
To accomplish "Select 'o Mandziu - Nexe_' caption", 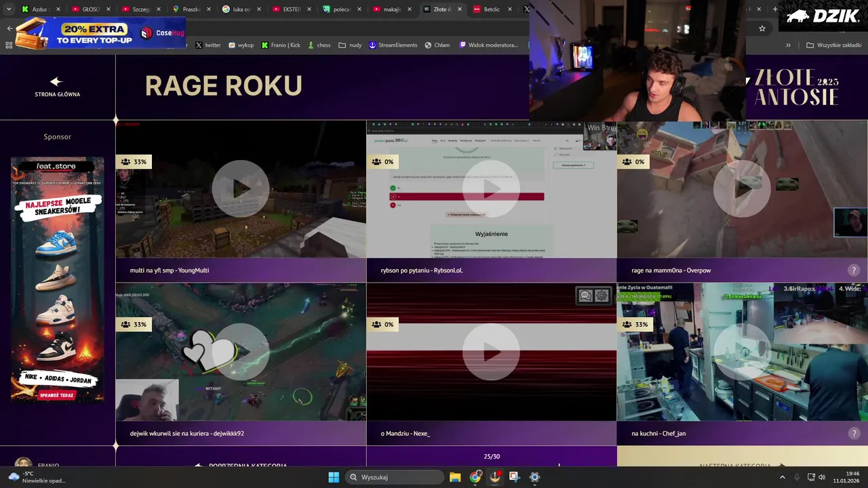I will tap(406, 433).
